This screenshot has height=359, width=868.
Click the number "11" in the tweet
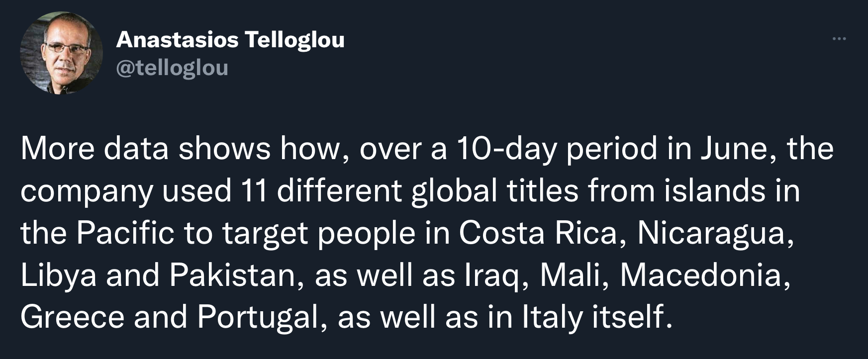point(254,191)
